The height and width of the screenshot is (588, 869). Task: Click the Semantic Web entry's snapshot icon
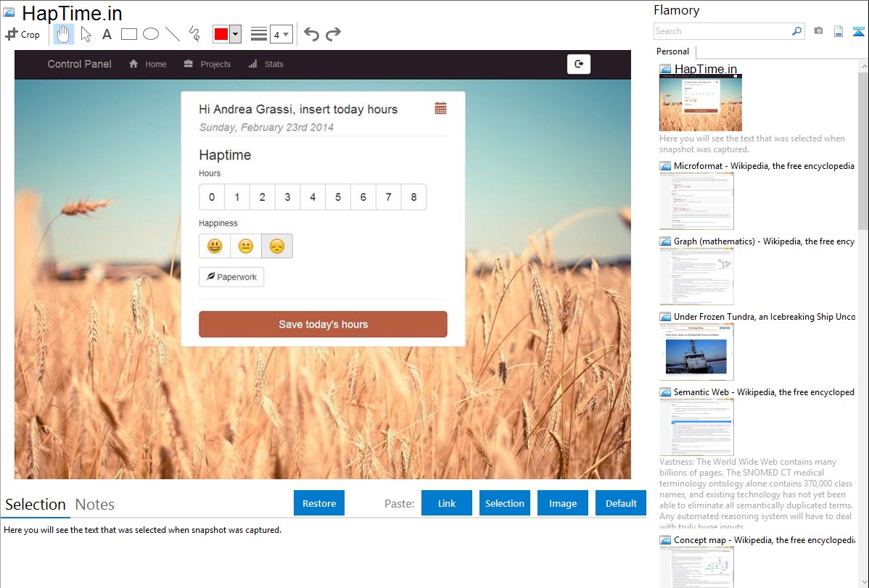pyautogui.click(x=665, y=392)
